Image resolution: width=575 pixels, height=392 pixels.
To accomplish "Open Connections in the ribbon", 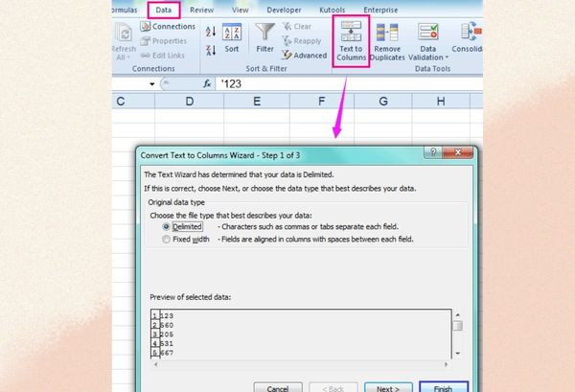I will point(168,27).
